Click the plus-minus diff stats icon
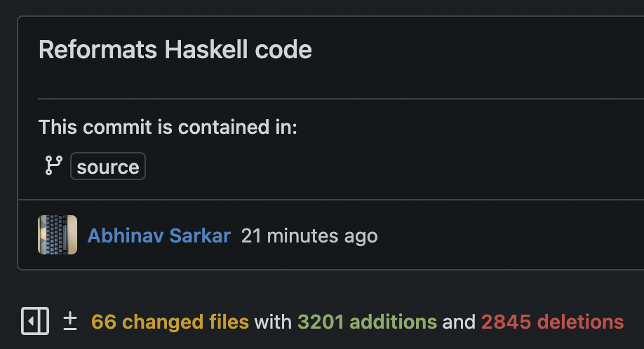The width and height of the screenshot is (644, 349). pyautogui.click(x=70, y=322)
